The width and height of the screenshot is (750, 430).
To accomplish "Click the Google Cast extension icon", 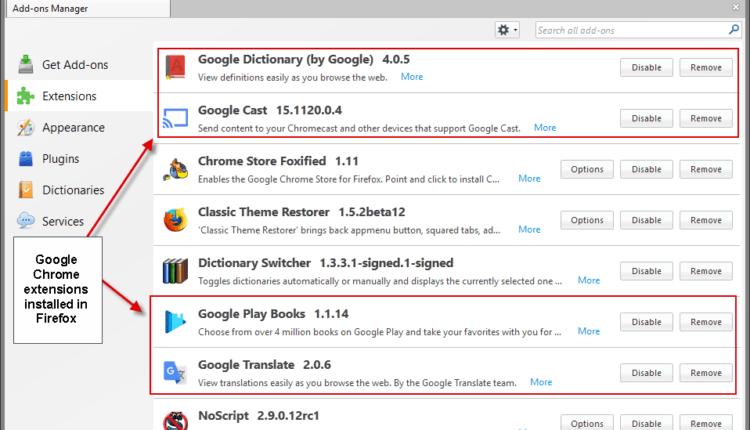I will (x=175, y=118).
